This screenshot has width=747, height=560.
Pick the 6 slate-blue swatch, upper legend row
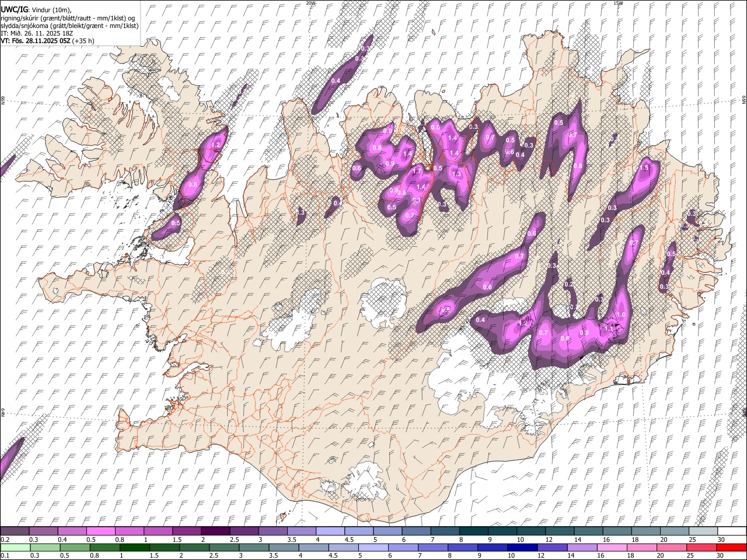(416, 531)
